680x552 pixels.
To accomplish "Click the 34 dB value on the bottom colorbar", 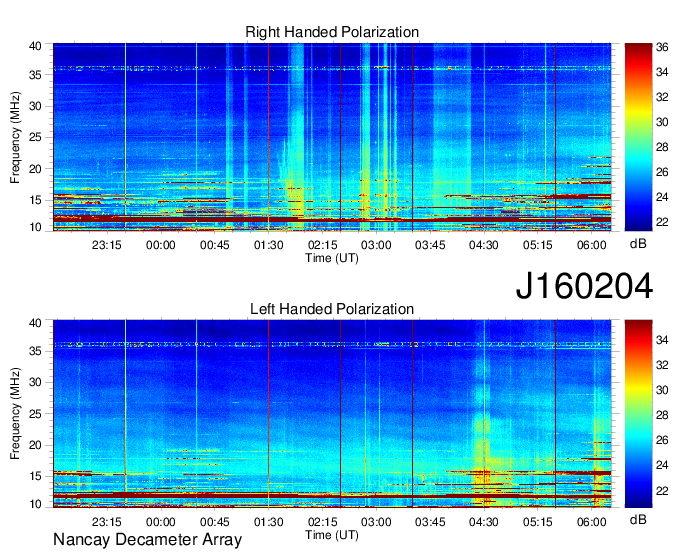I will (662, 340).
